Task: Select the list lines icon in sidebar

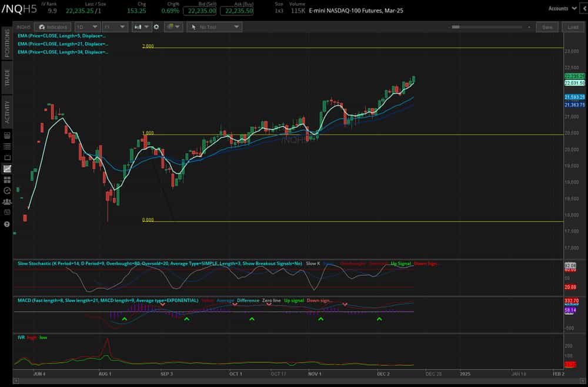Action: [6, 146]
